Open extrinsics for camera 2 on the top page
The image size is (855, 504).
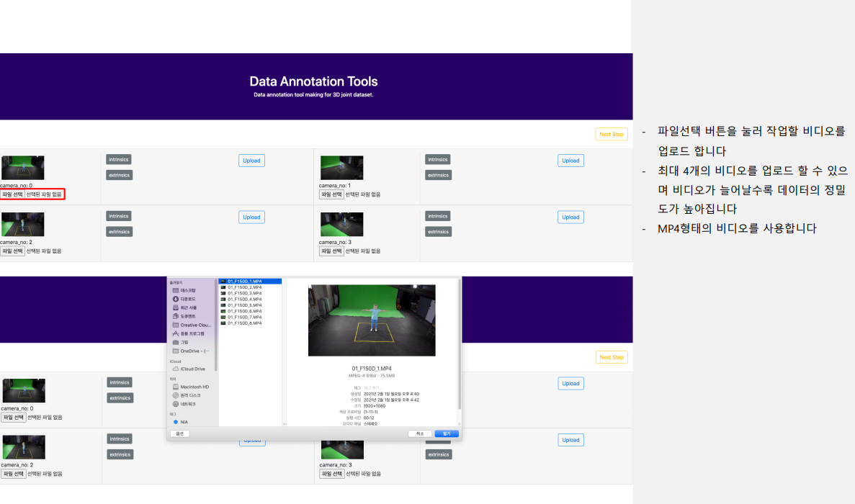pyautogui.click(x=120, y=232)
